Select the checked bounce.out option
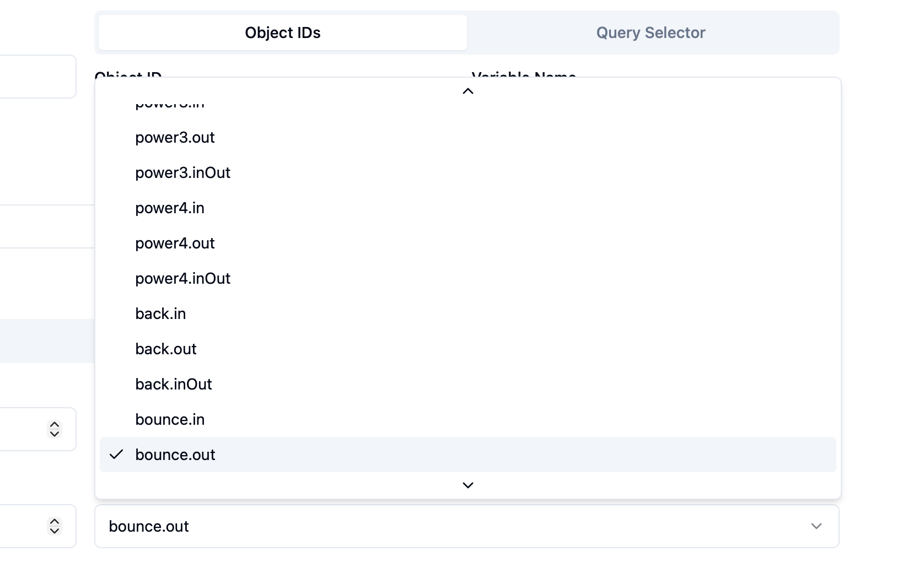 point(175,455)
